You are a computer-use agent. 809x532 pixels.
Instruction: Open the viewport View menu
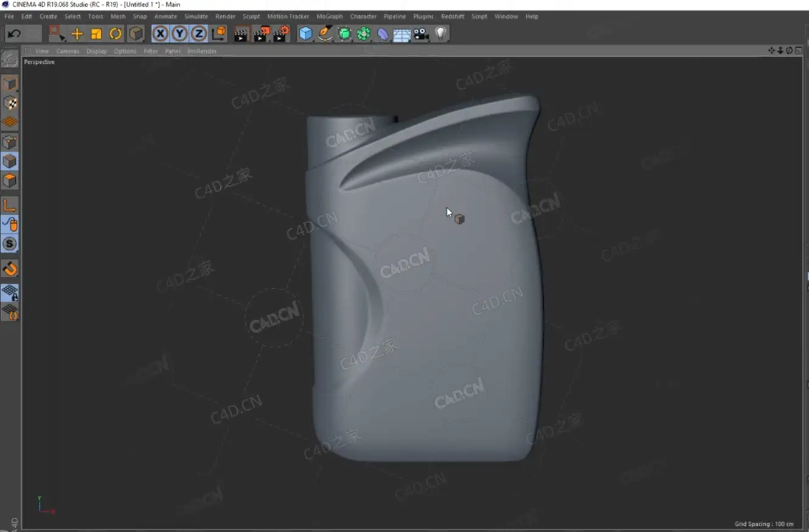(41, 51)
